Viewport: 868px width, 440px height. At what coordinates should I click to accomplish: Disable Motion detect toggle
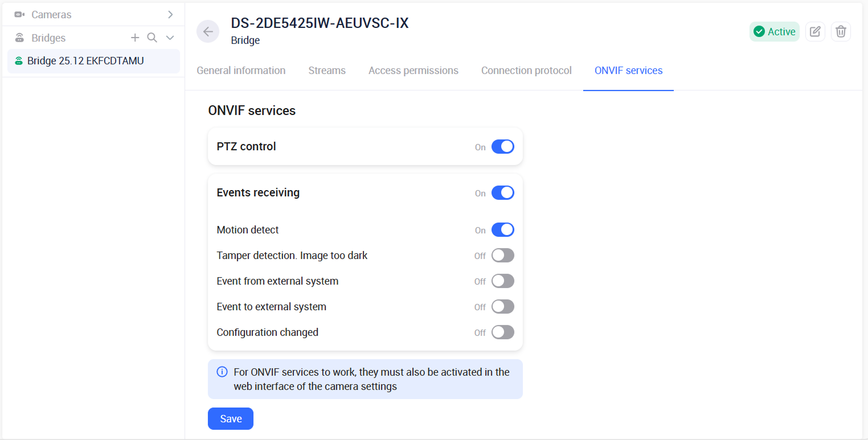[x=502, y=230]
